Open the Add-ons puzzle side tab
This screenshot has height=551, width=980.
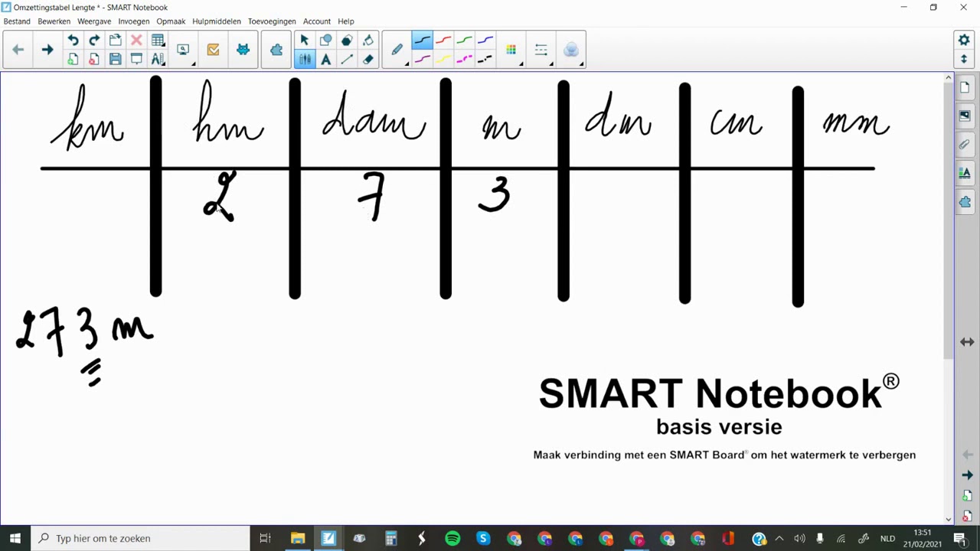click(x=965, y=202)
